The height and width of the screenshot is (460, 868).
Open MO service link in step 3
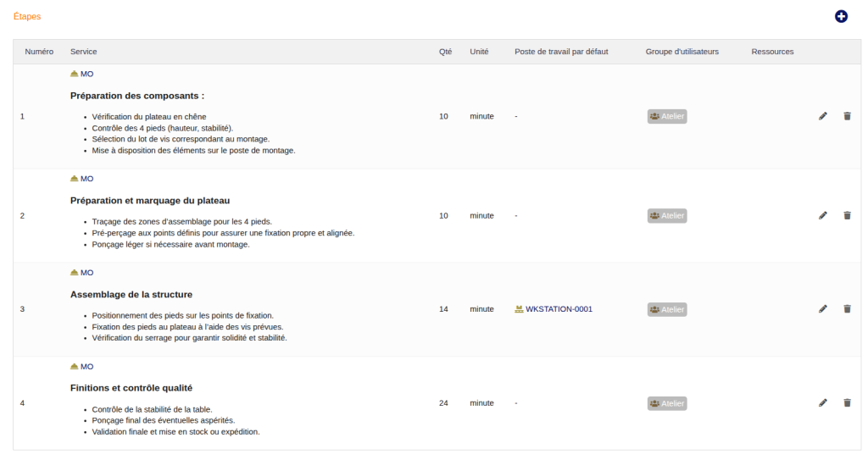tap(86, 273)
